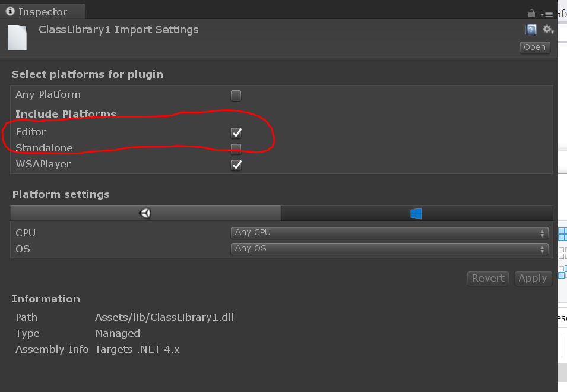567x392 pixels.
Task: Uncheck the Editor platform checkbox
Action: coord(236,132)
